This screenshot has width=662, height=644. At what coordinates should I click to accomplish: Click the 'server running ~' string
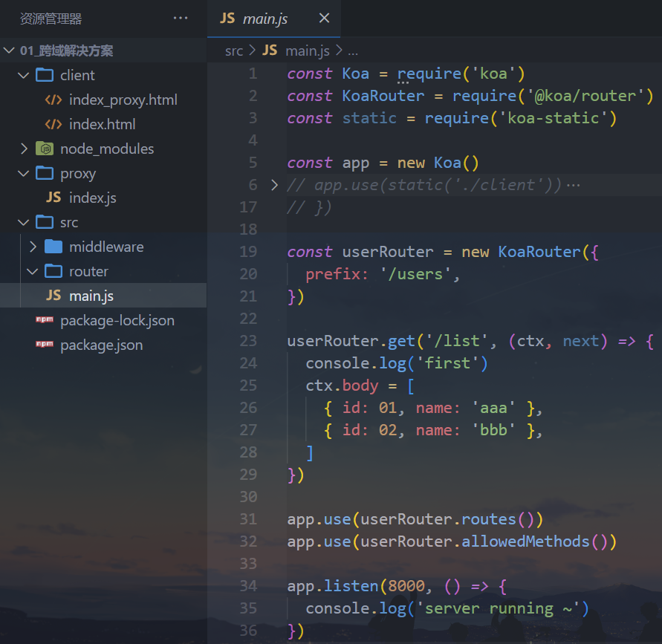coord(499,608)
